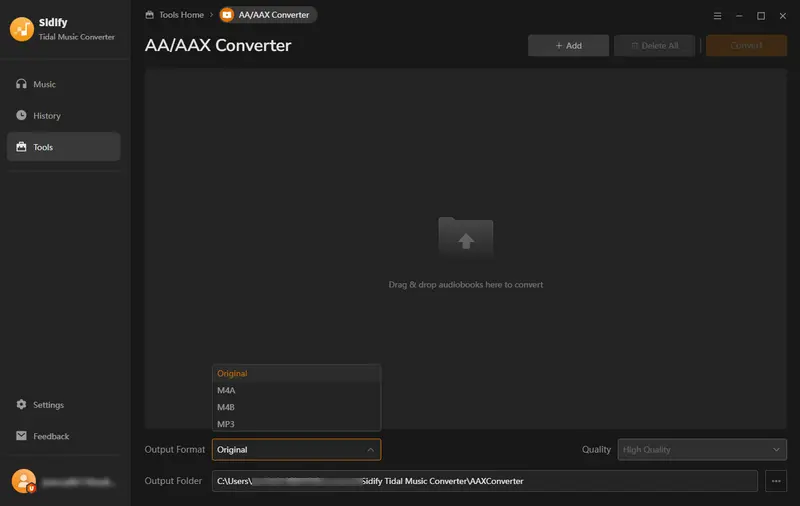Browse output folder with ellipsis button
Viewport: 800px width, 506px height.
[776, 481]
